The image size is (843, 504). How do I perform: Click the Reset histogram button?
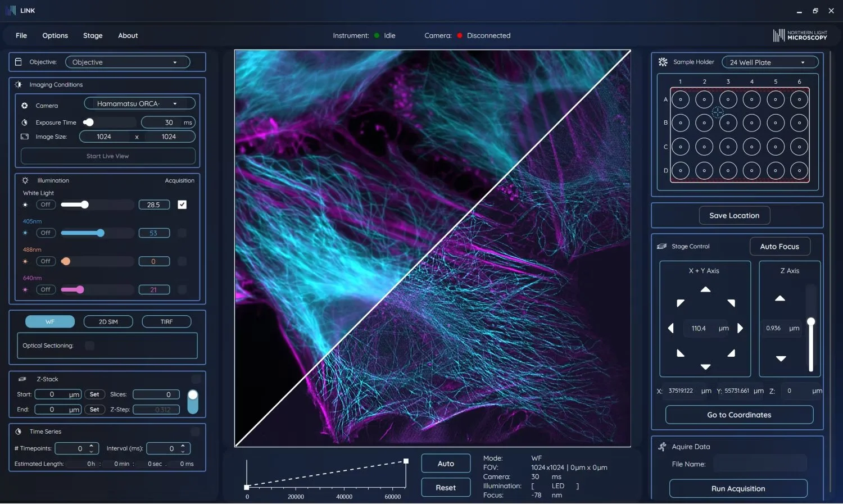[446, 488]
